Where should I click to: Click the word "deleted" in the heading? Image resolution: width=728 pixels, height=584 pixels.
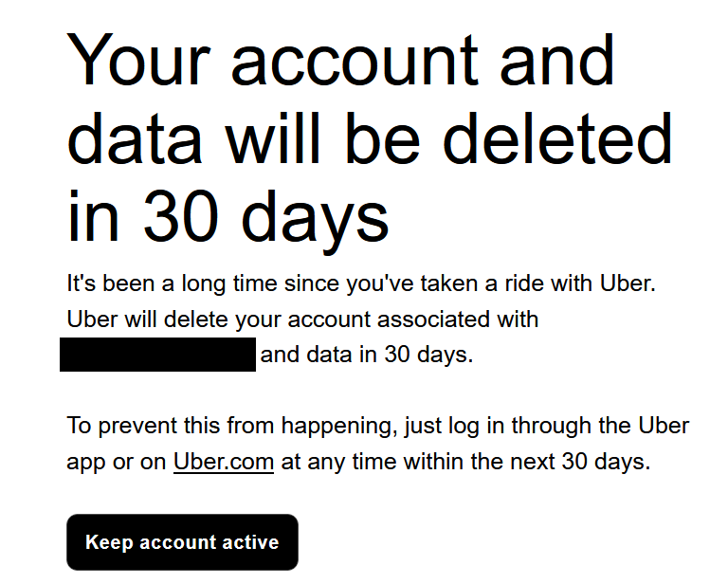pos(557,139)
